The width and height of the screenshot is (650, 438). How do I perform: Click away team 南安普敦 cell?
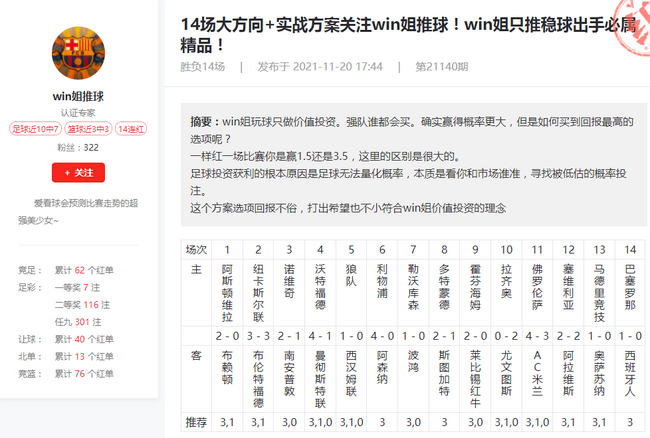point(289,379)
